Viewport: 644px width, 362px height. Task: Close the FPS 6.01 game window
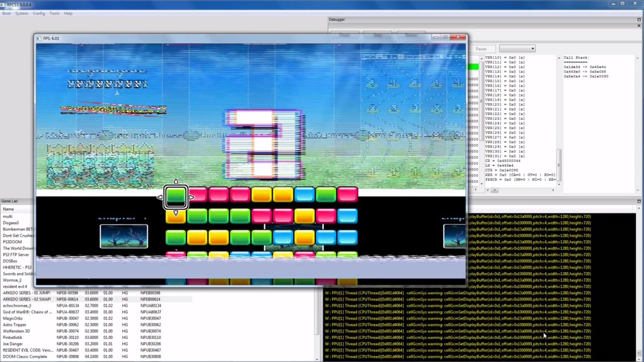pos(457,37)
